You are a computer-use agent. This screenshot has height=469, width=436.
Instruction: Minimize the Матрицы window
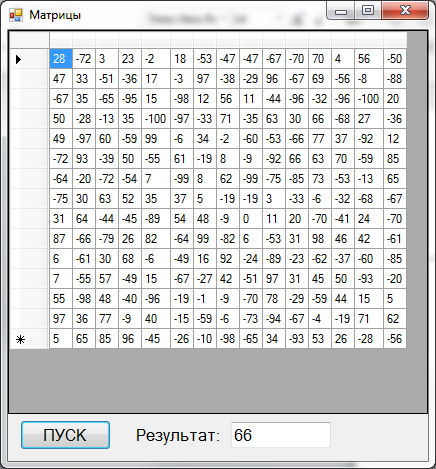pos(341,11)
